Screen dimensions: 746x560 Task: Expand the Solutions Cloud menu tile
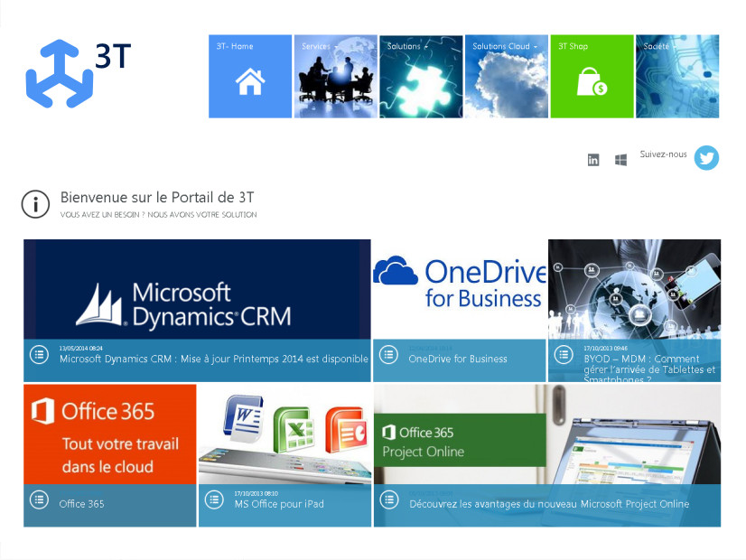coord(506,77)
